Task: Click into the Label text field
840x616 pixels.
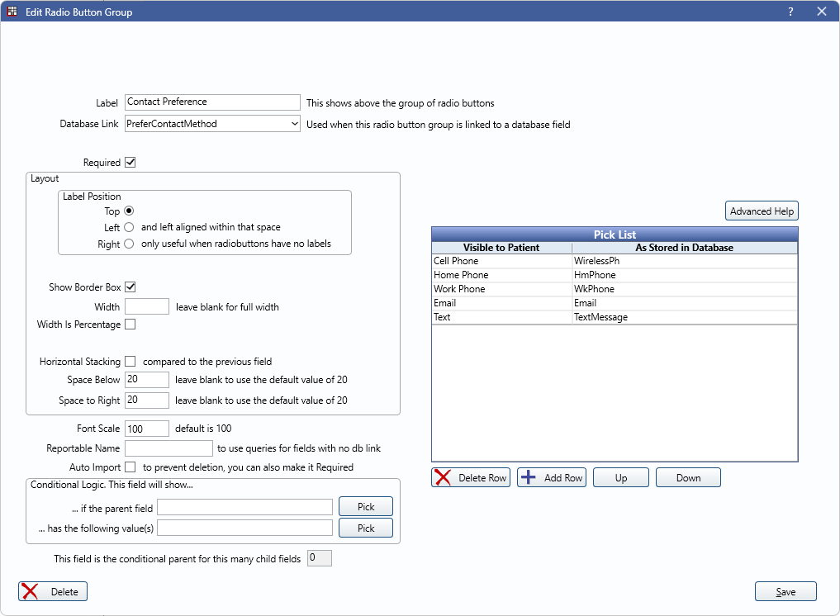Action: [x=212, y=102]
